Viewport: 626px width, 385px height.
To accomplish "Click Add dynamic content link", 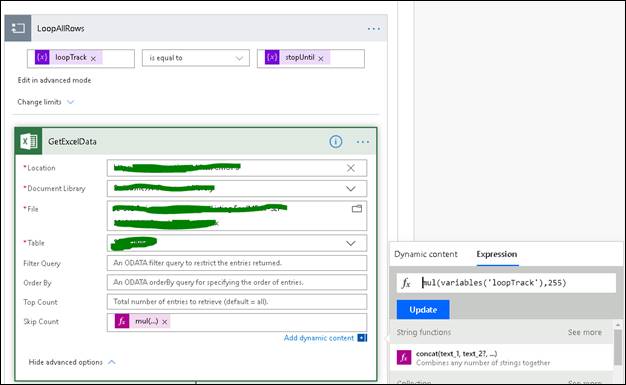I will click(319, 338).
